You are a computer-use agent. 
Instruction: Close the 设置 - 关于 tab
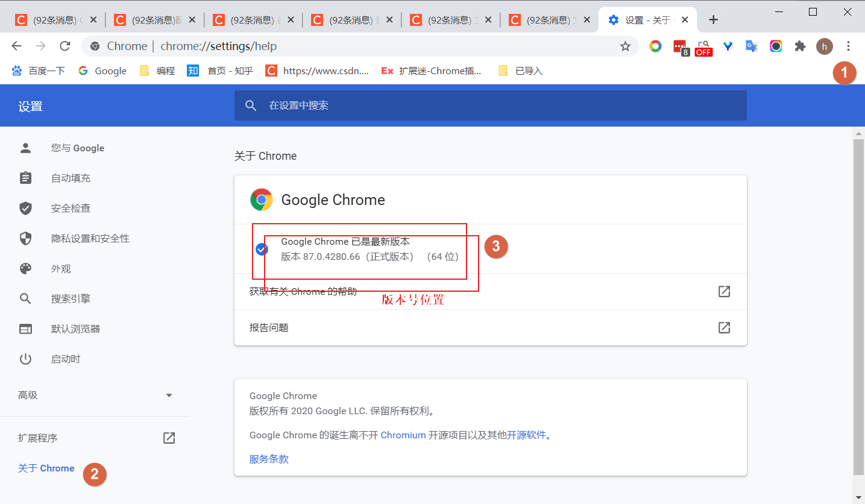(x=685, y=20)
